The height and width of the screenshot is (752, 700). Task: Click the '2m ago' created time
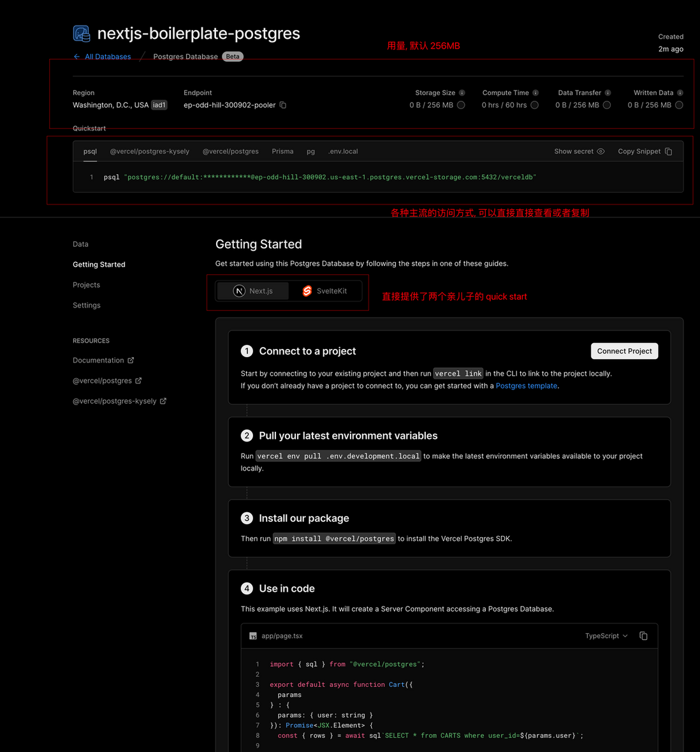click(671, 49)
